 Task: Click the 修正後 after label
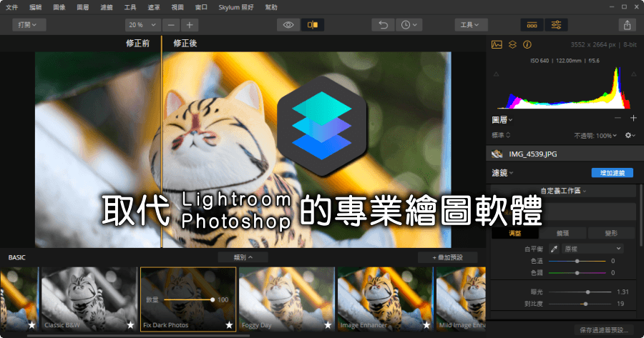[185, 43]
